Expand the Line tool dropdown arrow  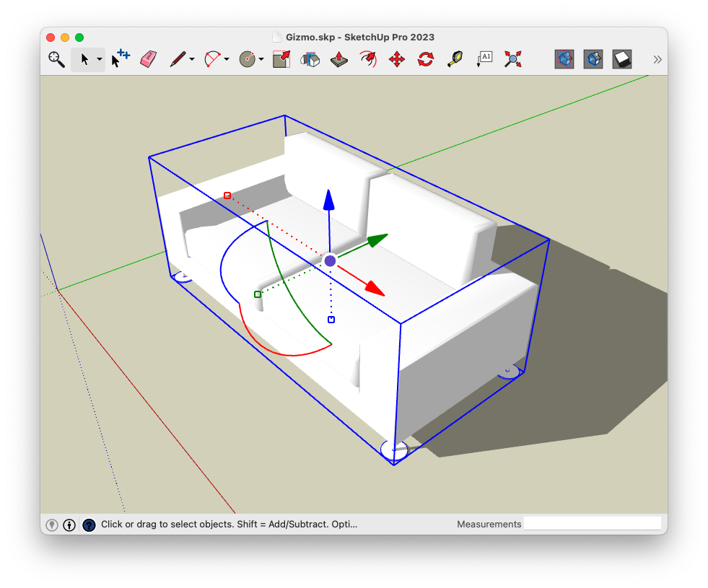(192, 60)
